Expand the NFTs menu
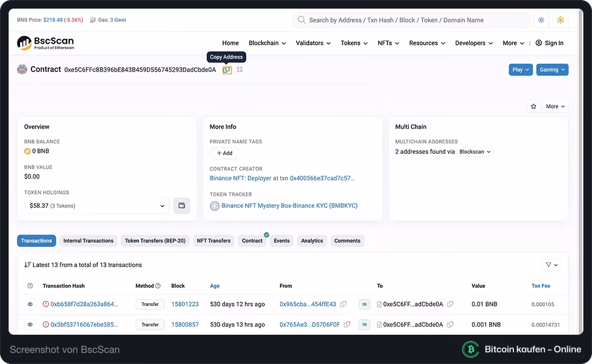This screenshot has width=592, height=364. tap(389, 43)
